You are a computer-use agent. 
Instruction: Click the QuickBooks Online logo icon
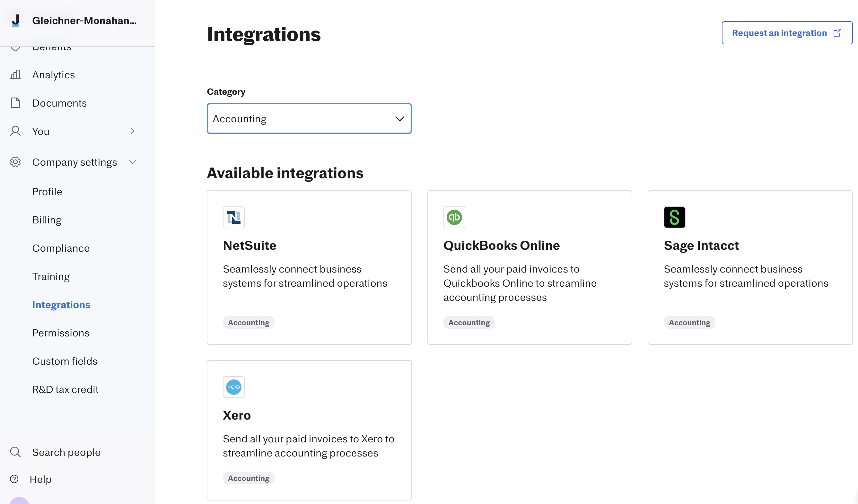coord(454,217)
